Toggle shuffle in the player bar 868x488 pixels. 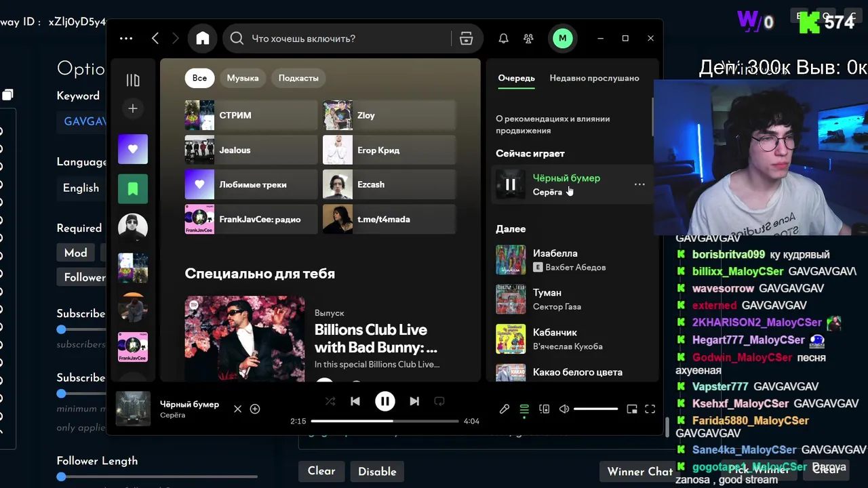coord(330,401)
